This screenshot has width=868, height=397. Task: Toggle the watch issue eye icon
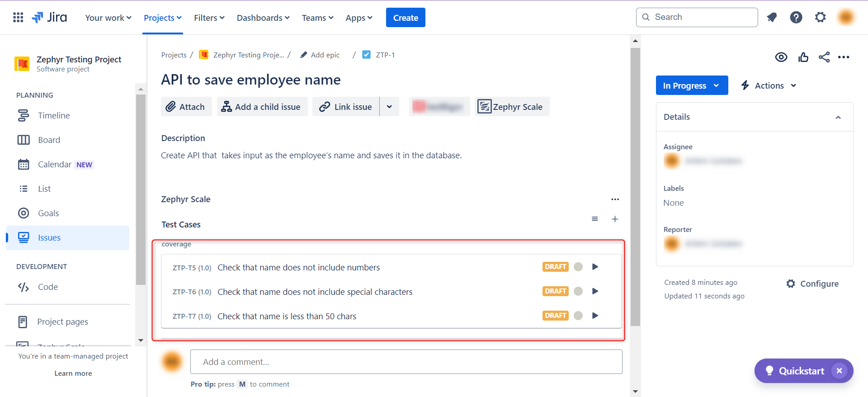[781, 57]
